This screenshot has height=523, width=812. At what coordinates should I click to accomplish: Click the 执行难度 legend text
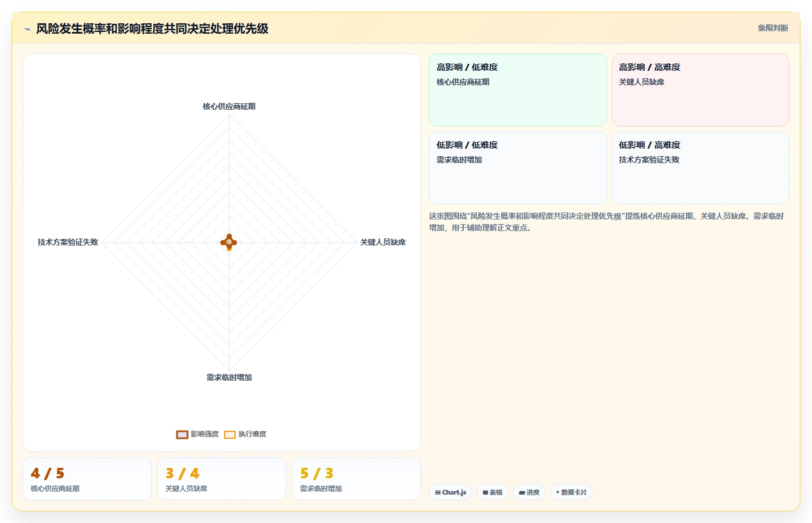(x=252, y=434)
